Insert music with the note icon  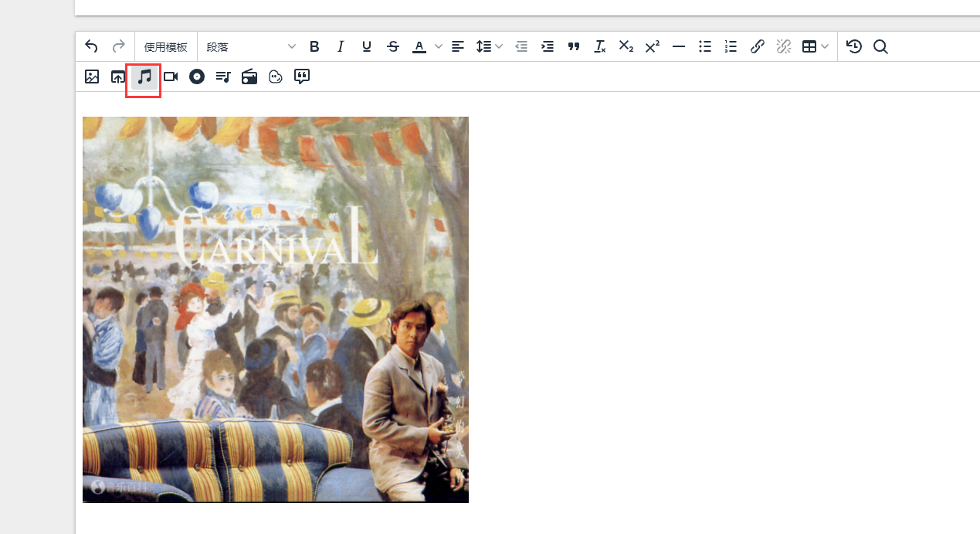click(144, 77)
